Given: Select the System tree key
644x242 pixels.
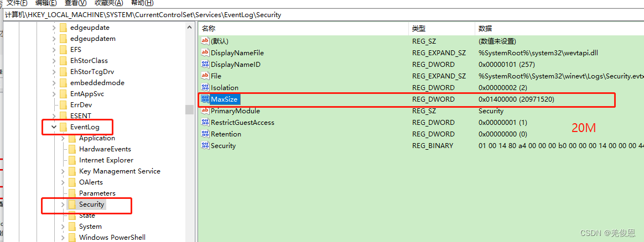Looking at the screenshot, I should point(90,227).
